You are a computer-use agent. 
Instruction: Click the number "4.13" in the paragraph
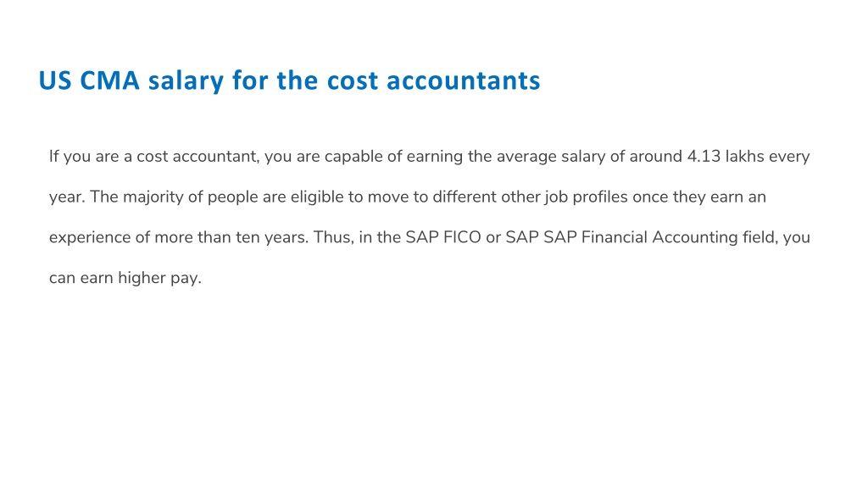704,157
